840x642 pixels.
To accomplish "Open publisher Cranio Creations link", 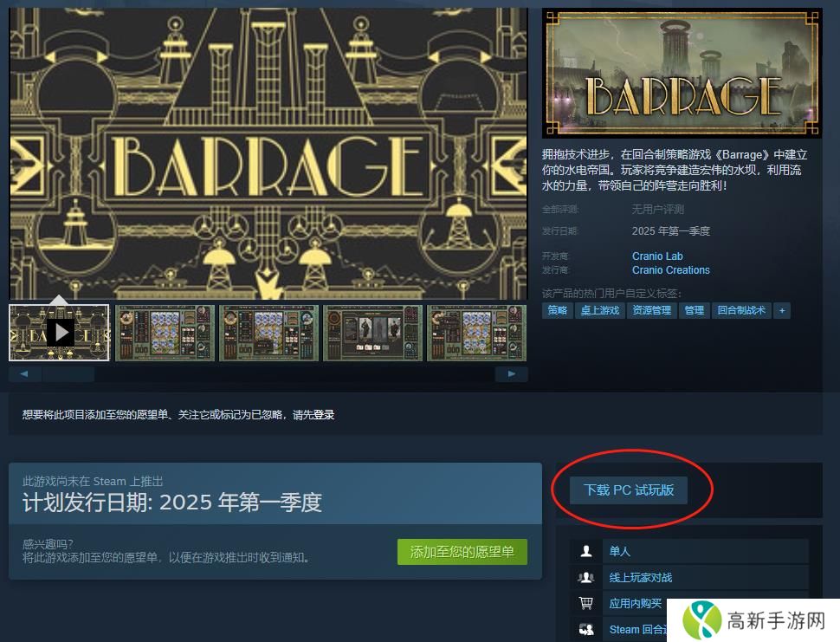I will pos(671,270).
